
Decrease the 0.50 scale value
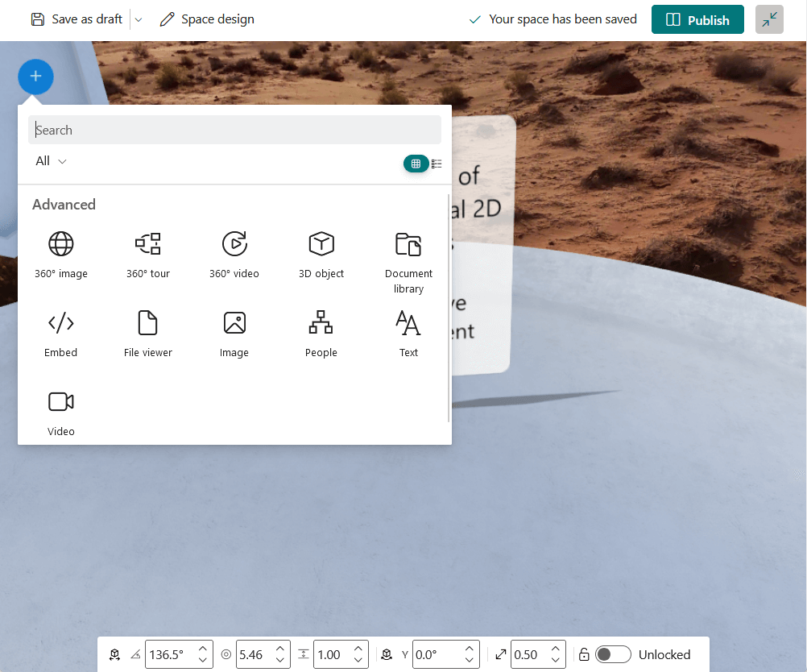click(556, 661)
